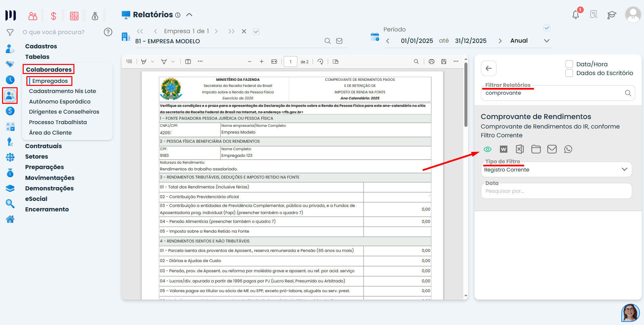Click the green eye preview icon
This screenshot has height=325, width=644.
(487, 149)
